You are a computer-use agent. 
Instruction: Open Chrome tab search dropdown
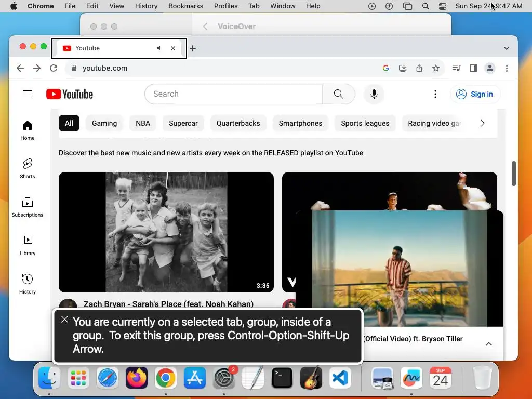point(506,48)
